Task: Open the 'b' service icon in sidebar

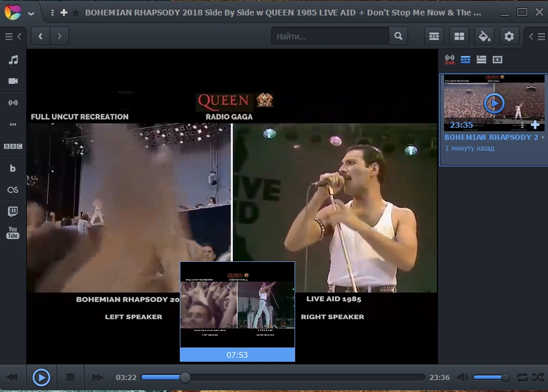Action: point(13,168)
